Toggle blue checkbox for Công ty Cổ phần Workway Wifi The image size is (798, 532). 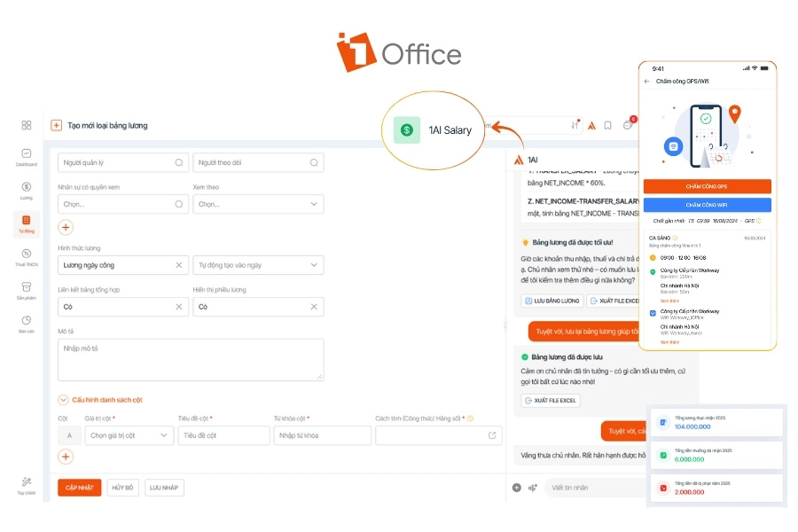click(653, 313)
